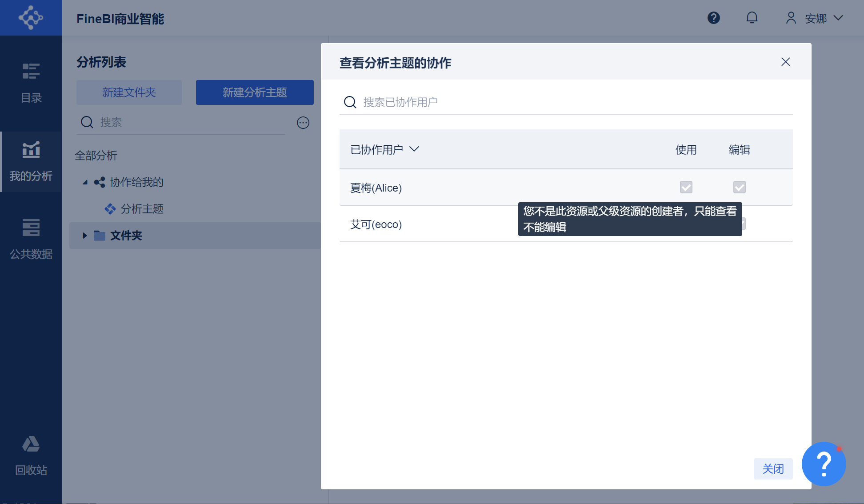Toggle 编辑 checkbox for 艾可(eoco)
Image resolution: width=864 pixels, height=504 pixels.
(743, 224)
